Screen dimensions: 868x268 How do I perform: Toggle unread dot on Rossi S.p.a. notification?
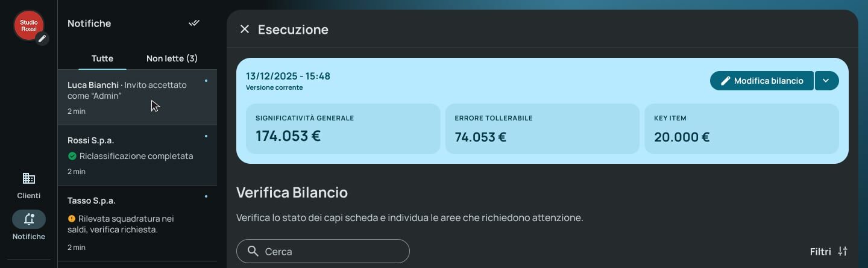coord(206,136)
